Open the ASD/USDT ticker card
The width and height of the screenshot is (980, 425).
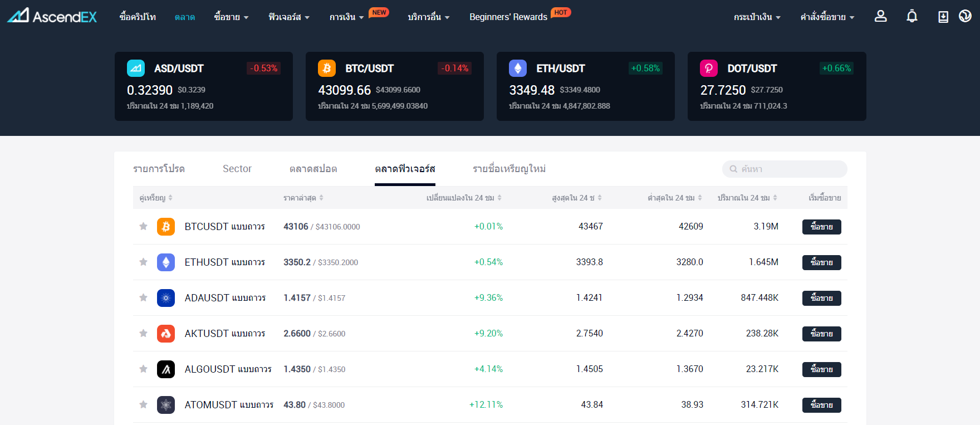pos(204,86)
